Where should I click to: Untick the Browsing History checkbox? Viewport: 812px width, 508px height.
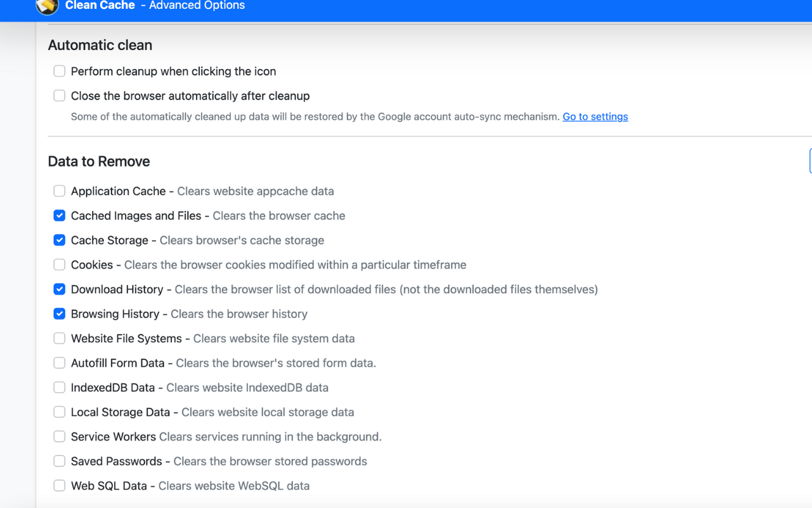point(60,314)
